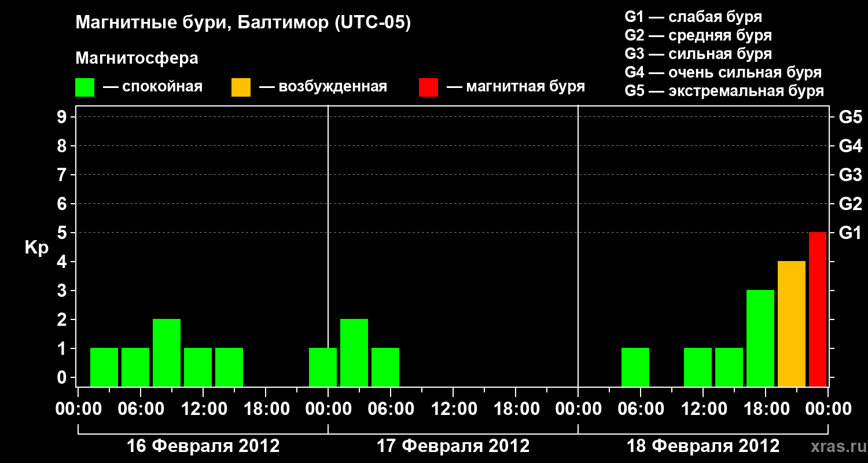868x463 pixels.
Task: Click the 'G2' tick label on right scale
Action: (850, 204)
